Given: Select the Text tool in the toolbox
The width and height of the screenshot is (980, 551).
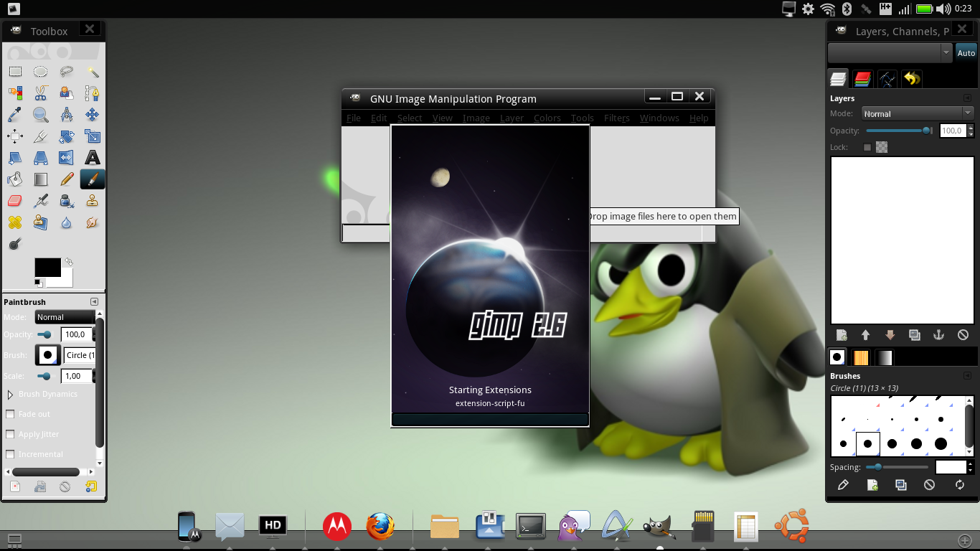Looking at the screenshot, I should coord(93,158).
